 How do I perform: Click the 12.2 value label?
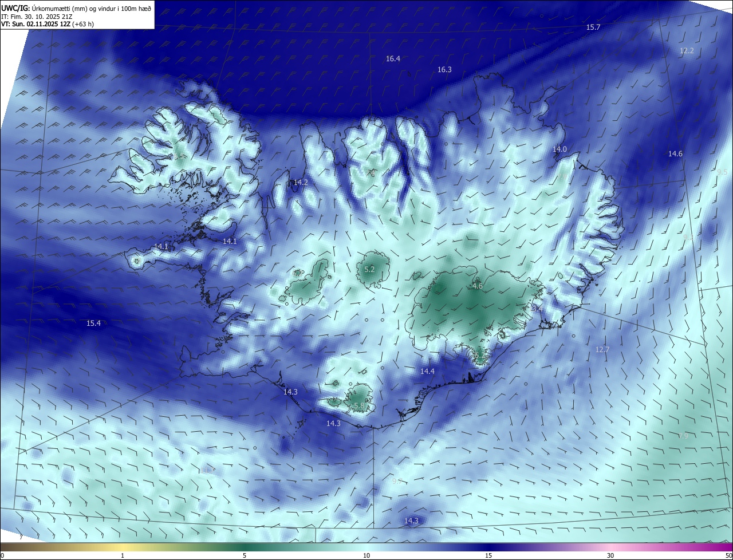pyautogui.click(x=687, y=51)
